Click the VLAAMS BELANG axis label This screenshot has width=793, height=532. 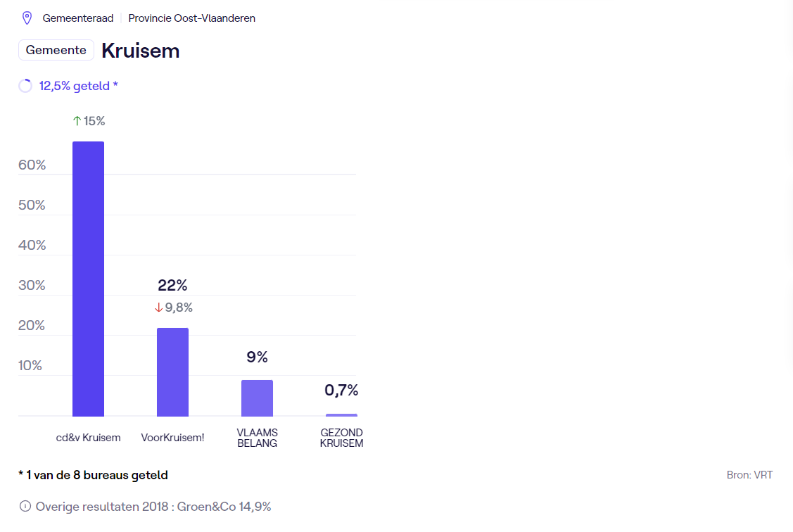[x=257, y=438]
